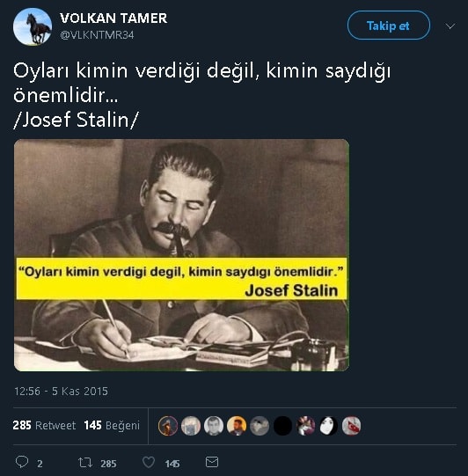Screen dimensions: 468x476
Task: Visit the @VLKNTMR34 handle
Action: click(x=97, y=35)
